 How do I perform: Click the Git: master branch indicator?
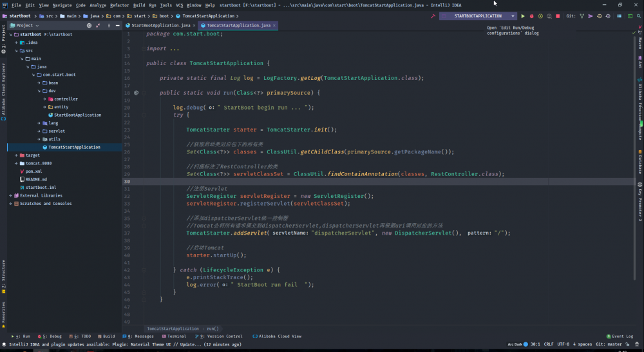pos(609,344)
